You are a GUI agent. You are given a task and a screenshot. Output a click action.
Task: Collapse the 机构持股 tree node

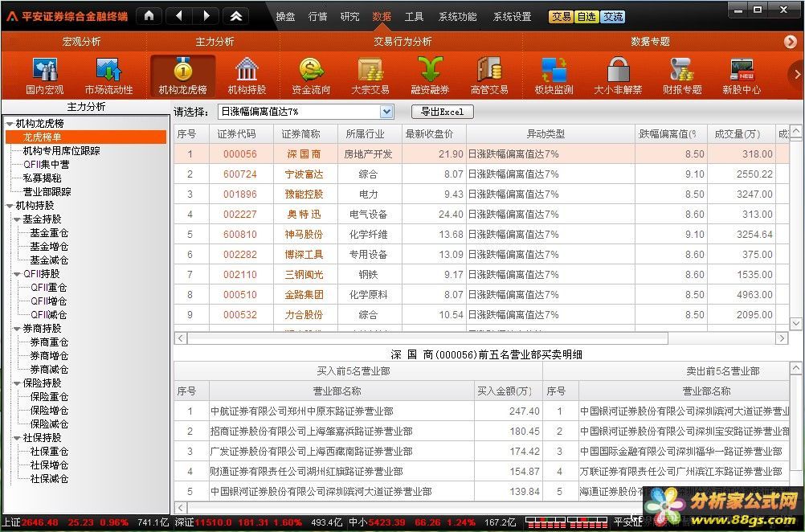click(x=10, y=206)
